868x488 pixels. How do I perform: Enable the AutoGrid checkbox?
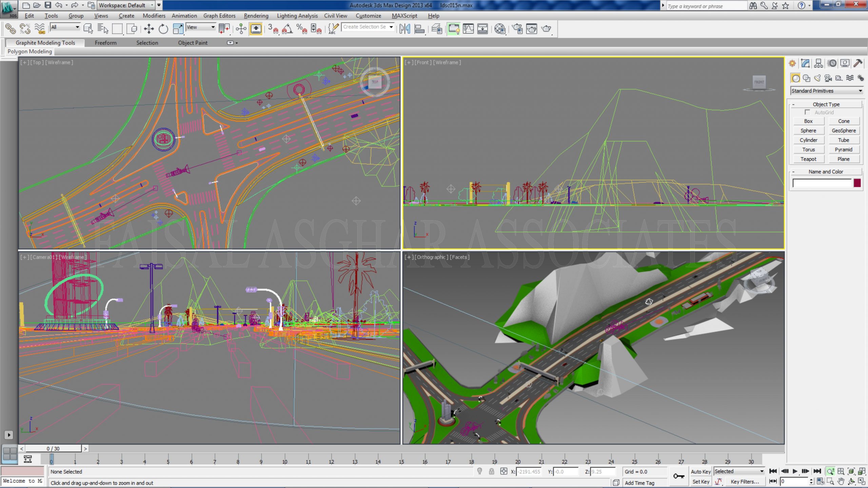click(807, 112)
